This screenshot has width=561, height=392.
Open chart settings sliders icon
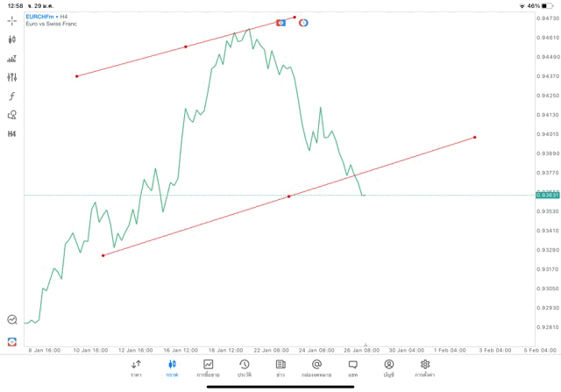click(x=12, y=77)
